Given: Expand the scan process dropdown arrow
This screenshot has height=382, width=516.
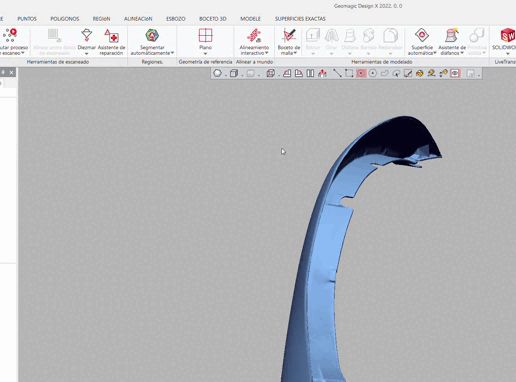Looking at the screenshot, I should (23, 53).
